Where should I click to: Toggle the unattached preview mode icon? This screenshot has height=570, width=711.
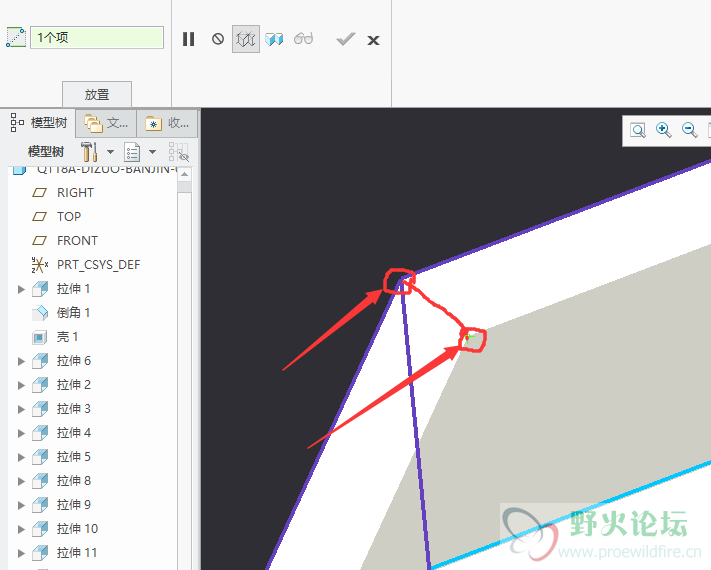pyautogui.click(x=246, y=39)
